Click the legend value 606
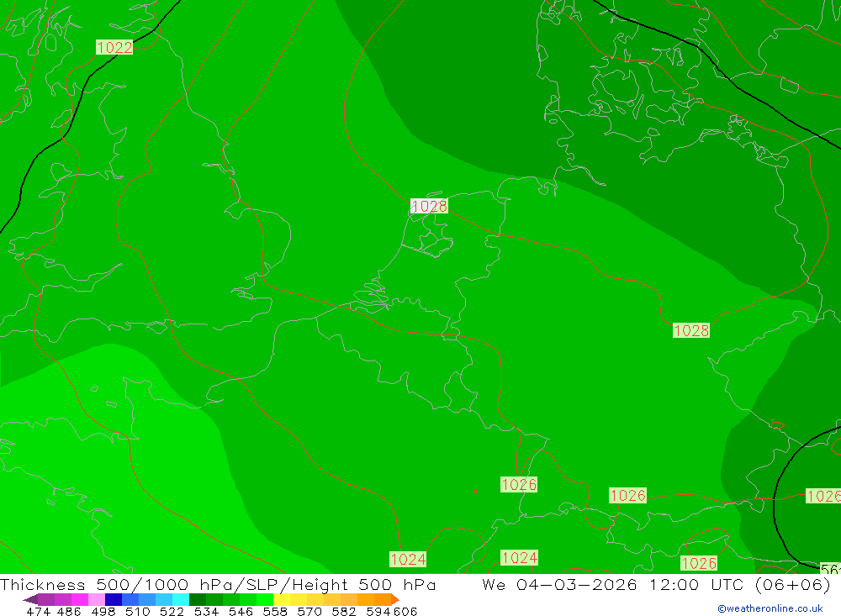 [x=405, y=611]
